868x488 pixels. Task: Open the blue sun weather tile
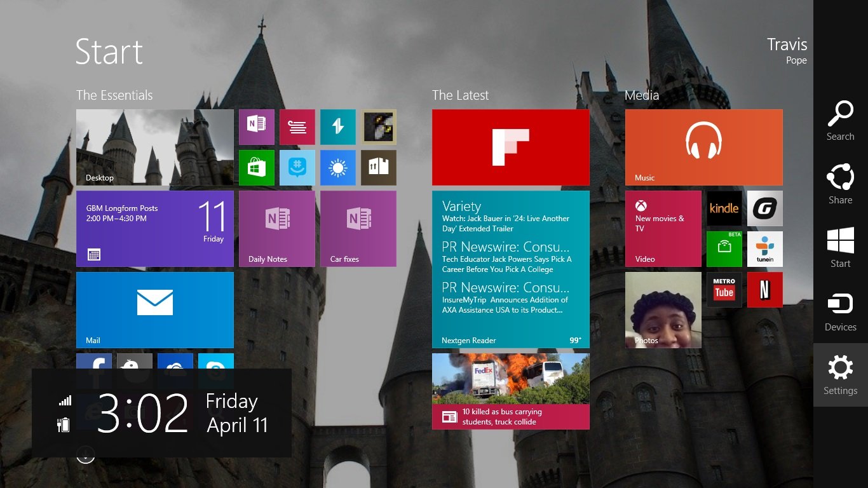coord(338,168)
